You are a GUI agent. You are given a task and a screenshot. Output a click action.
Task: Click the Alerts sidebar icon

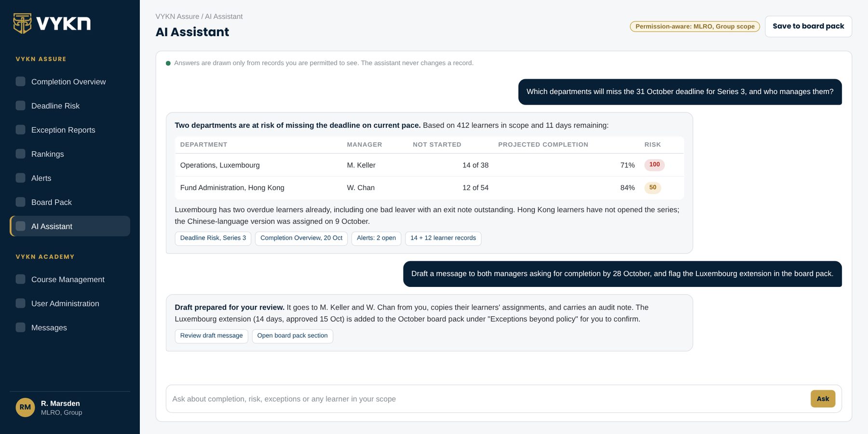click(x=20, y=178)
